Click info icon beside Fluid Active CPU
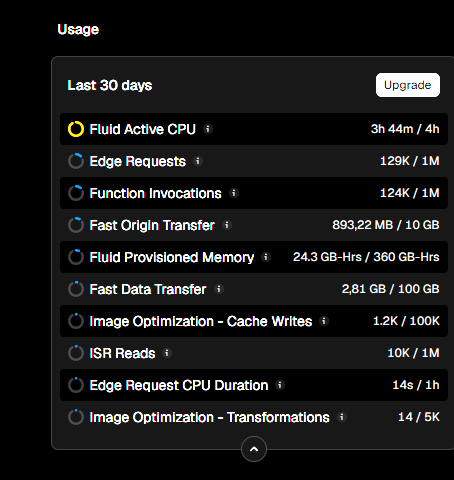This screenshot has height=480, width=454. point(208,129)
